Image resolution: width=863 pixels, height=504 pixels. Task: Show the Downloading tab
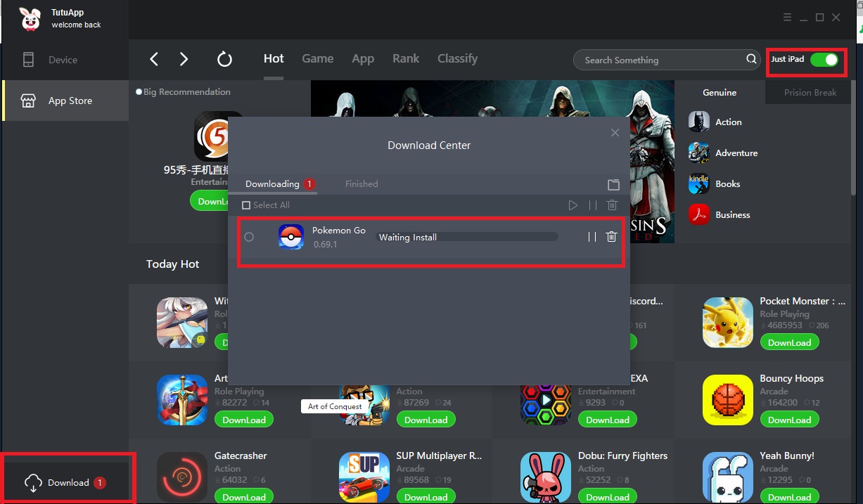[272, 184]
